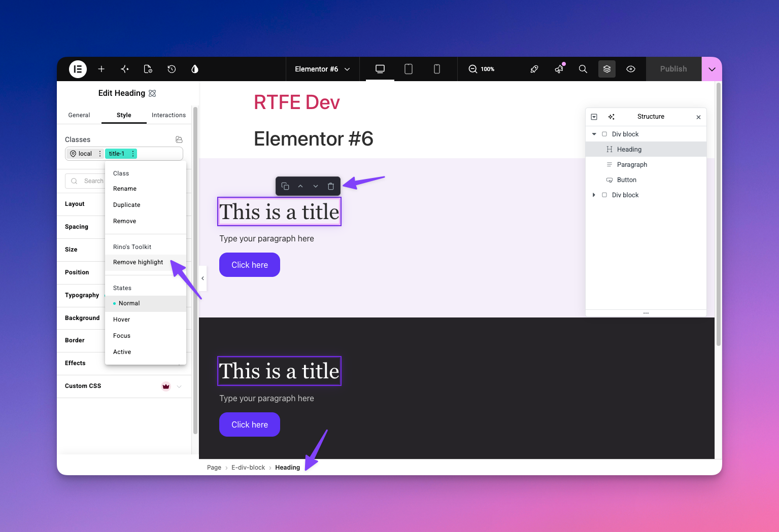Image resolution: width=779 pixels, height=532 pixels.
Task: Open the Elementor #6 document dropdown
Action: pyautogui.click(x=323, y=69)
